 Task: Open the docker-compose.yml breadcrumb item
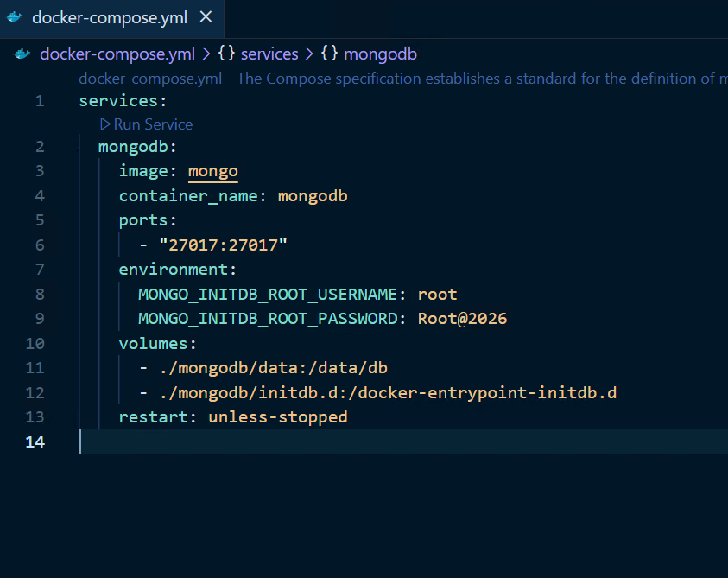117,54
